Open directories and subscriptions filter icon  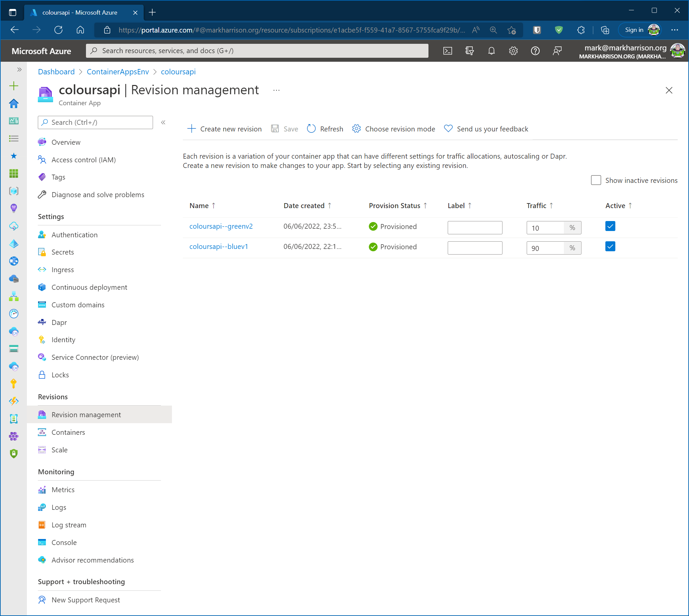[x=469, y=51]
